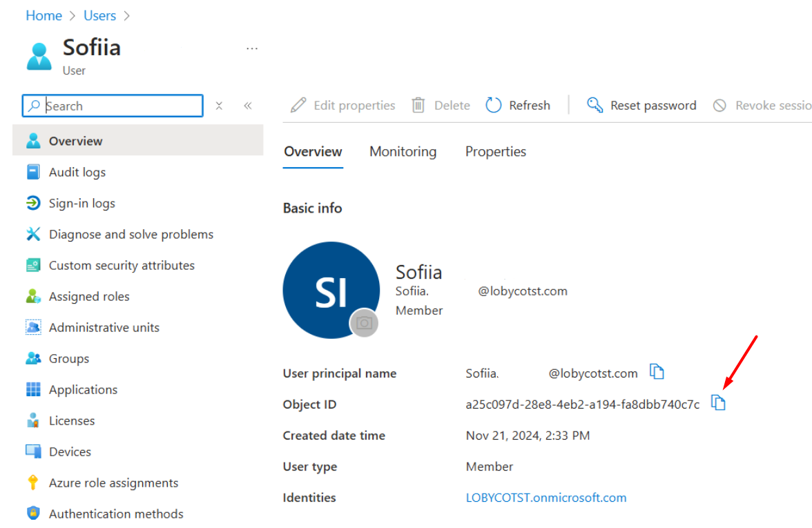Select the Overview tab

[x=313, y=152]
